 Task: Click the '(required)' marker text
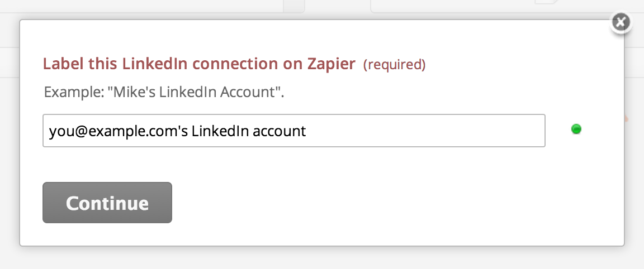pos(394,65)
